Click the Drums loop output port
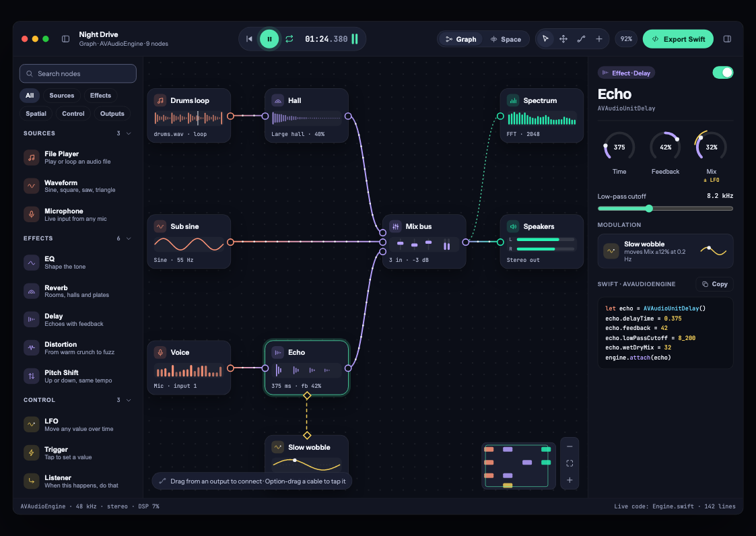This screenshot has height=536, width=756. point(230,116)
